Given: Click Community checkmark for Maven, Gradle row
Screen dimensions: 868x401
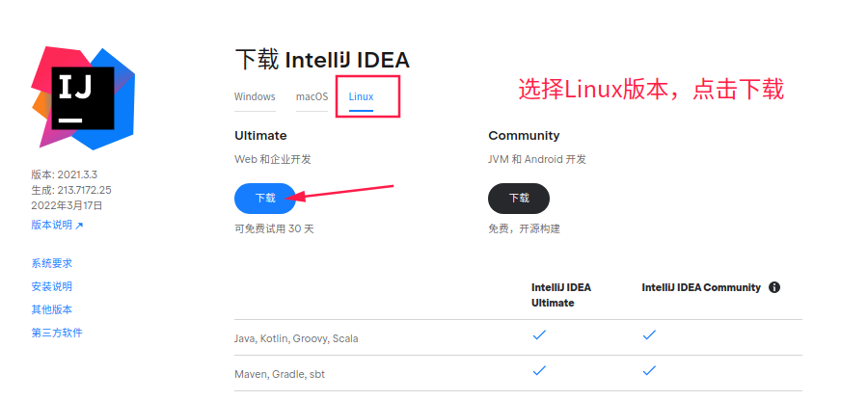Looking at the screenshot, I should coord(649,370).
